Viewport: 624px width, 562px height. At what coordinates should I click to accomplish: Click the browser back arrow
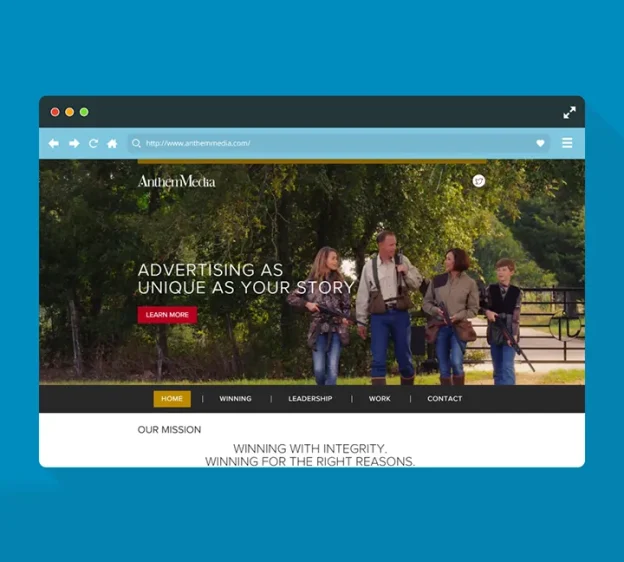(54, 143)
